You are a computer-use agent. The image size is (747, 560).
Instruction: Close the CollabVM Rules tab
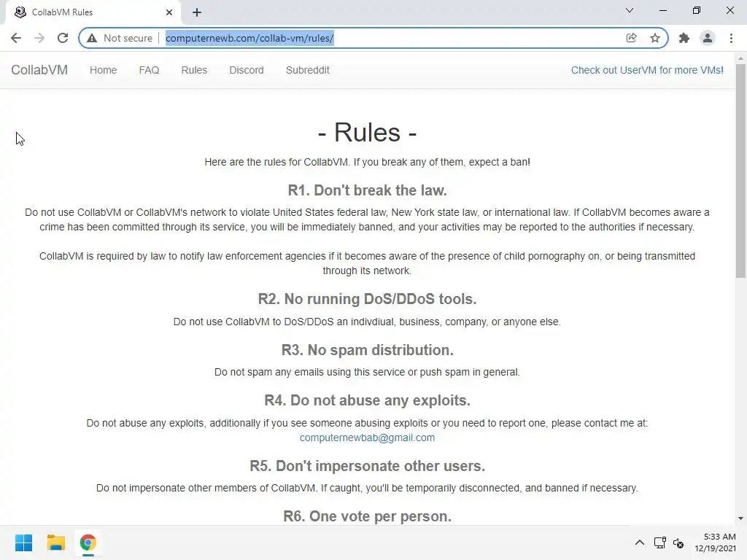169,12
